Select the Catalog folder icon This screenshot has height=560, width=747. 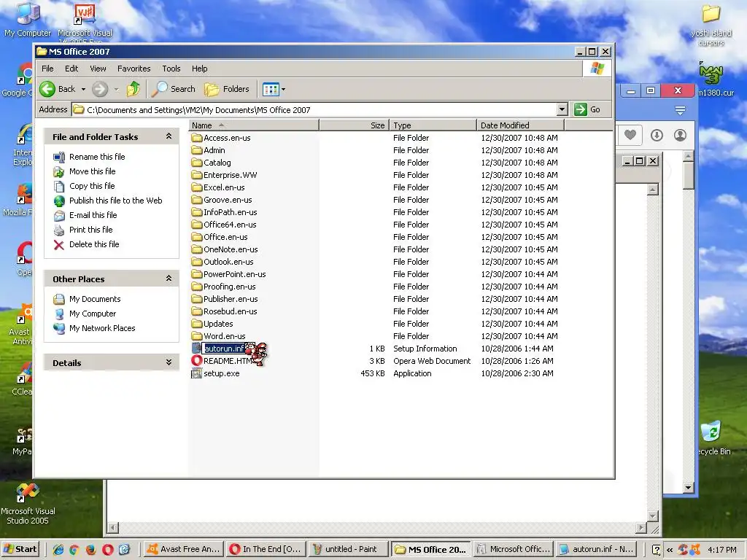[197, 163]
